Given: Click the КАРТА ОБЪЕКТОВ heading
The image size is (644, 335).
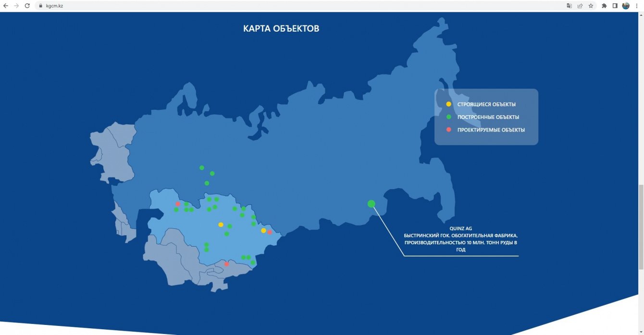Looking at the screenshot, I should [x=281, y=28].
